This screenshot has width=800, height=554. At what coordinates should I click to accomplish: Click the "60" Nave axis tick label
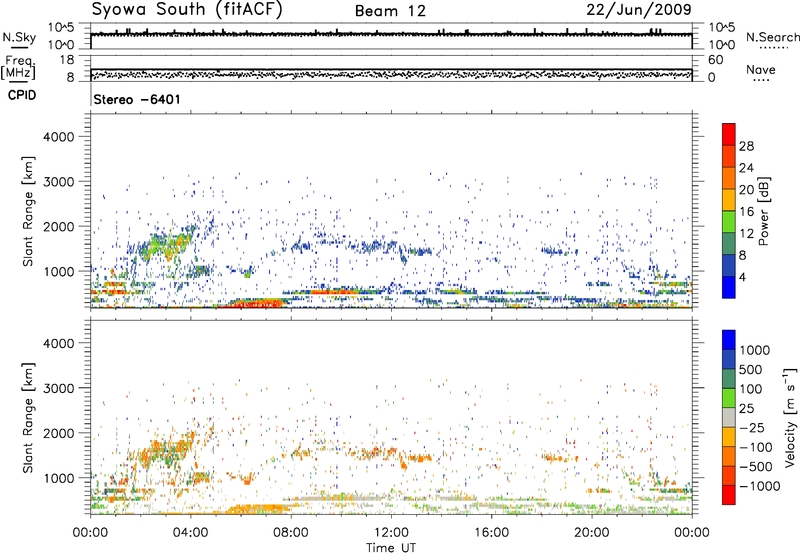click(715, 60)
